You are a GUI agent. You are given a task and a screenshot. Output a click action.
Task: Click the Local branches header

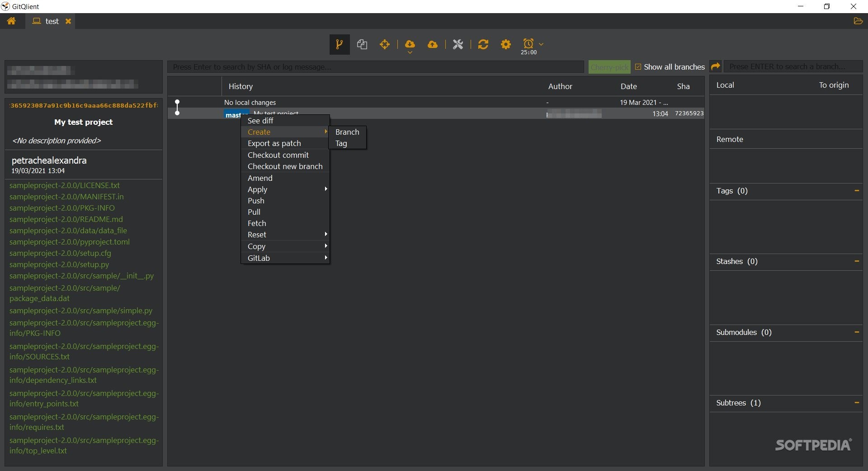[x=725, y=85]
